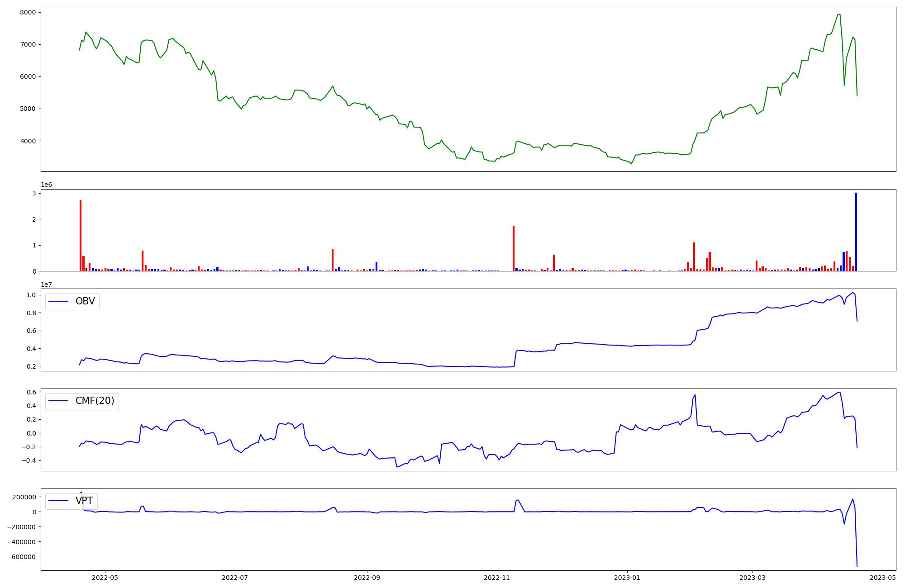905x588 pixels.
Task: Select the 5000 tick on price chart
Action: (x=28, y=109)
